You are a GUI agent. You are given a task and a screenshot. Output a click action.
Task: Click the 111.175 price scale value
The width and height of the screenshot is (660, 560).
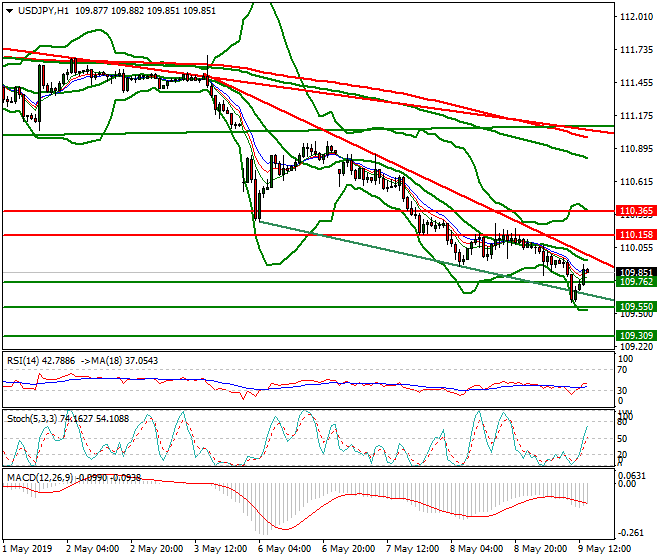pyautogui.click(x=636, y=115)
